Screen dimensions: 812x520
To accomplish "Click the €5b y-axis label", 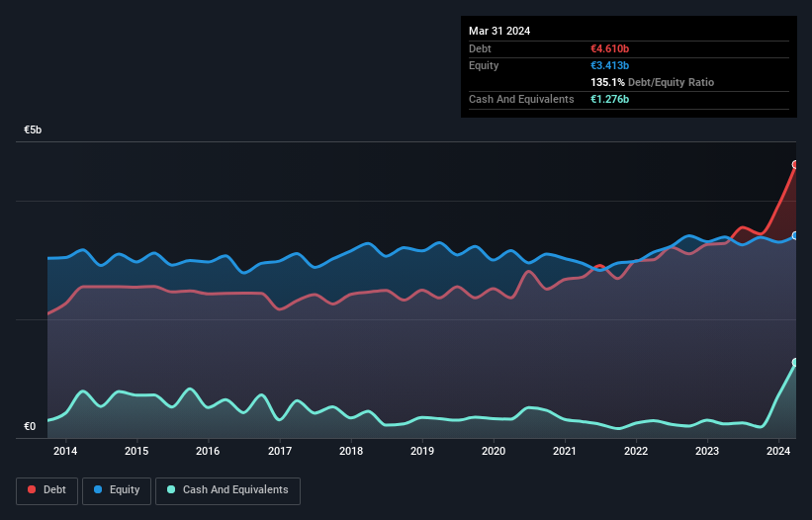I will coord(33,130).
